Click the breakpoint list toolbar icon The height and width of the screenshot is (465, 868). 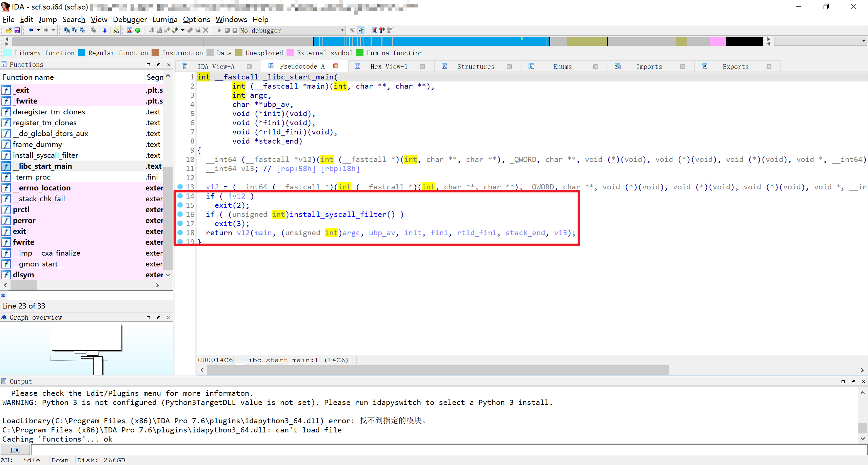[374, 30]
